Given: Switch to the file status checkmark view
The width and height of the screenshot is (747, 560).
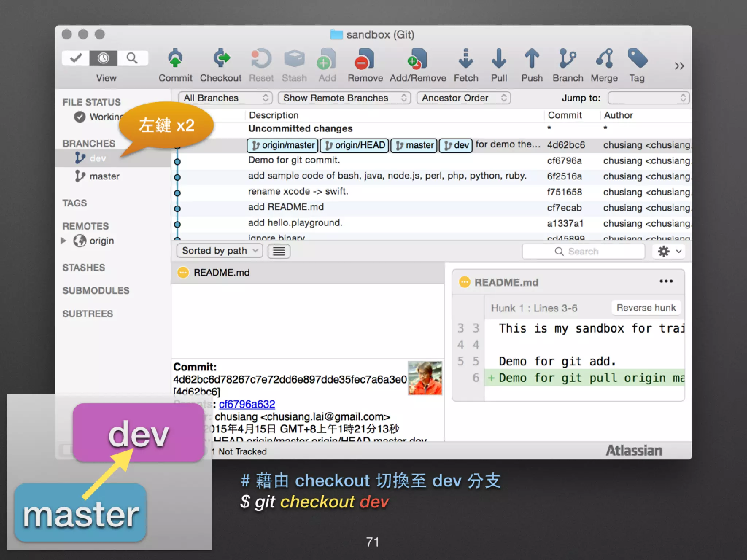Looking at the screenshot, I should pyautogui.click(x=76, y=58).
